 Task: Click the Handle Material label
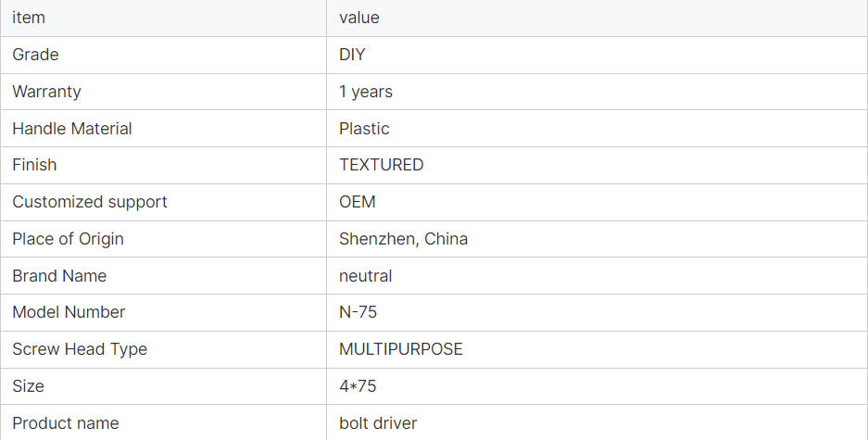click(x=72, y=129)
